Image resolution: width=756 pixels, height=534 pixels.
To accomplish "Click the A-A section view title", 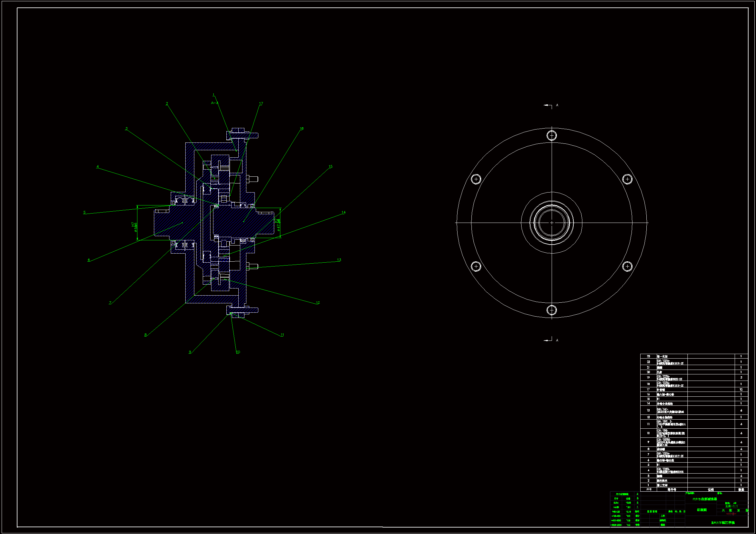I will (214, 103).
